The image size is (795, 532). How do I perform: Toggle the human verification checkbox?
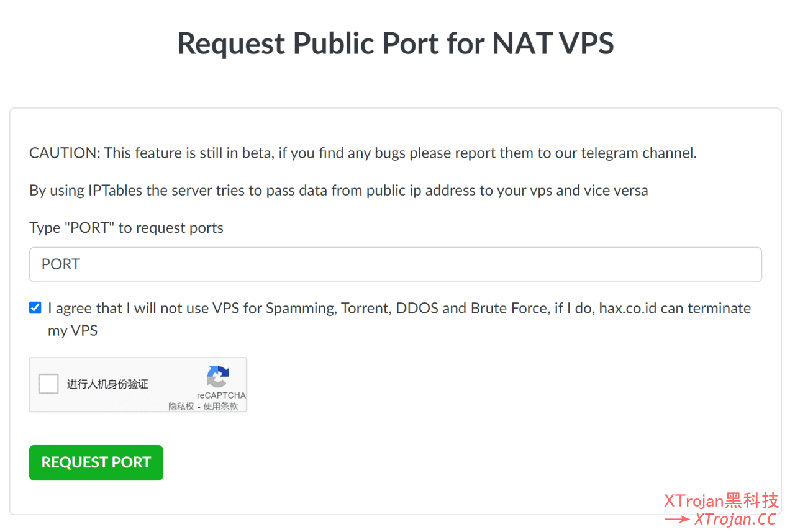tap(48, 384)
